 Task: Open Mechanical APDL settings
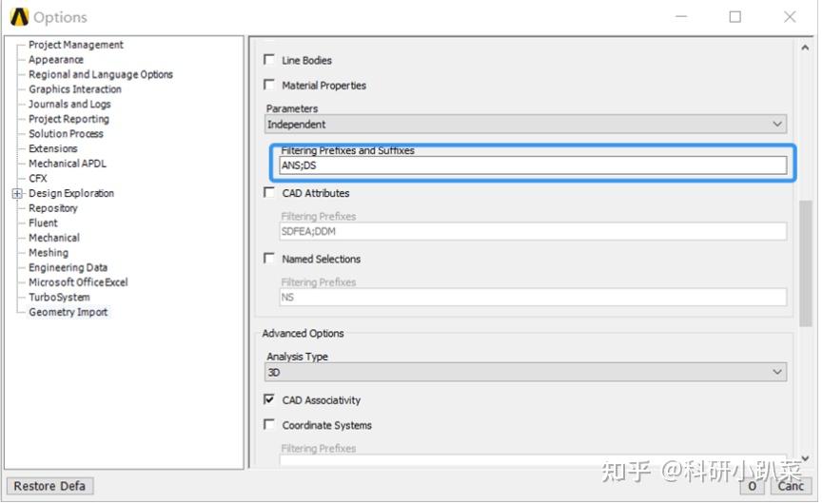68,164
